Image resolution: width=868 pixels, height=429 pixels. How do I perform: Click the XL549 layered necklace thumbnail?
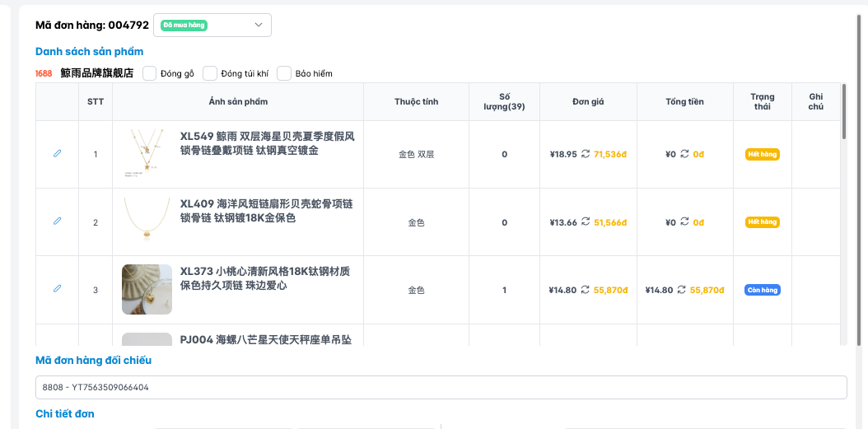[x=147, y=153]
